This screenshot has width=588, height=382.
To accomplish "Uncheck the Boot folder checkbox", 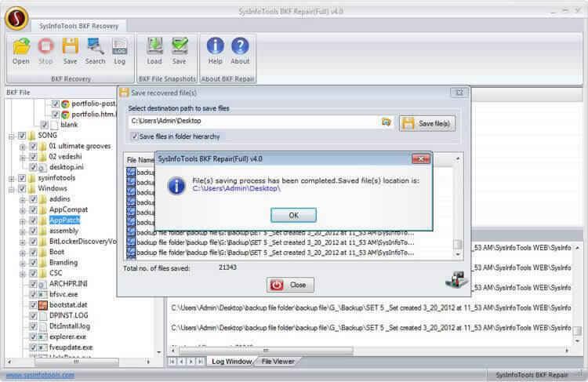I will 33,252.
